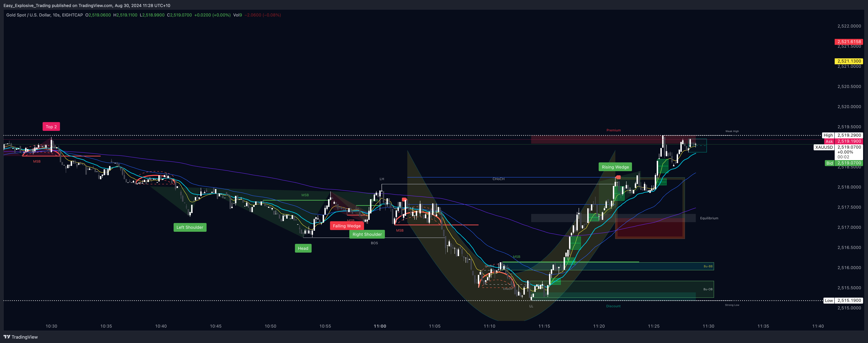Click the green 'MSB' label near 10:53

(x=305, y=195)
